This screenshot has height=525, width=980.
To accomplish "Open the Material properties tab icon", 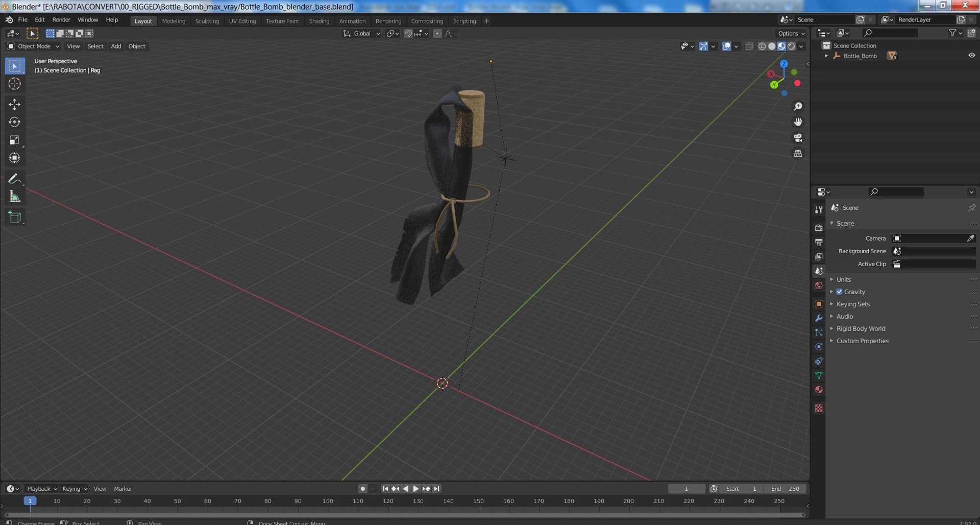I will pyautogui.click(x=819, y=390).
